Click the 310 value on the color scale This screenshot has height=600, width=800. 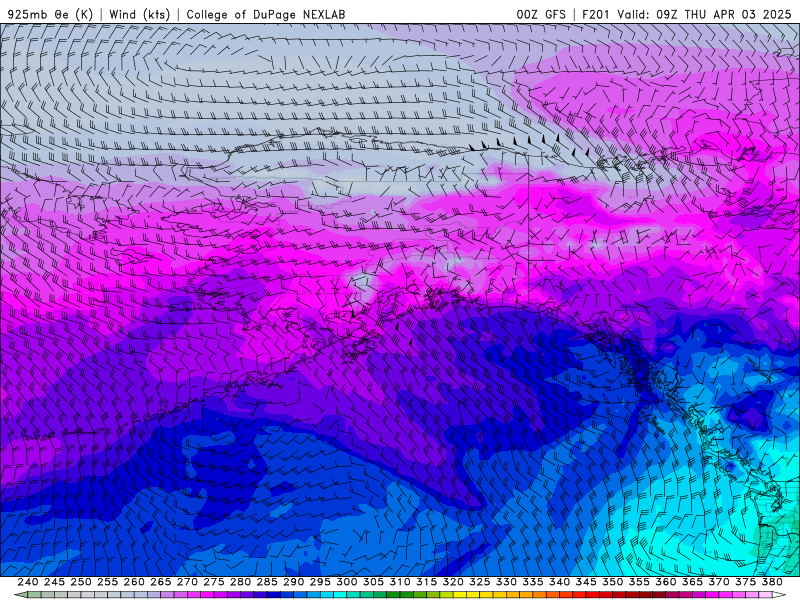pyautogui.click(x=399, y=582)
